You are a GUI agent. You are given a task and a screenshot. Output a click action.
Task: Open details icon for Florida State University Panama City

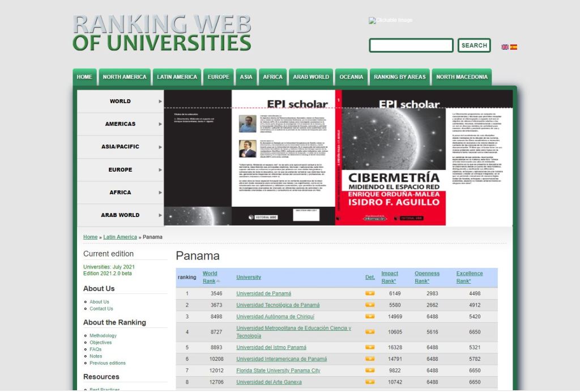pyautogui.click(x=370, y=370)
